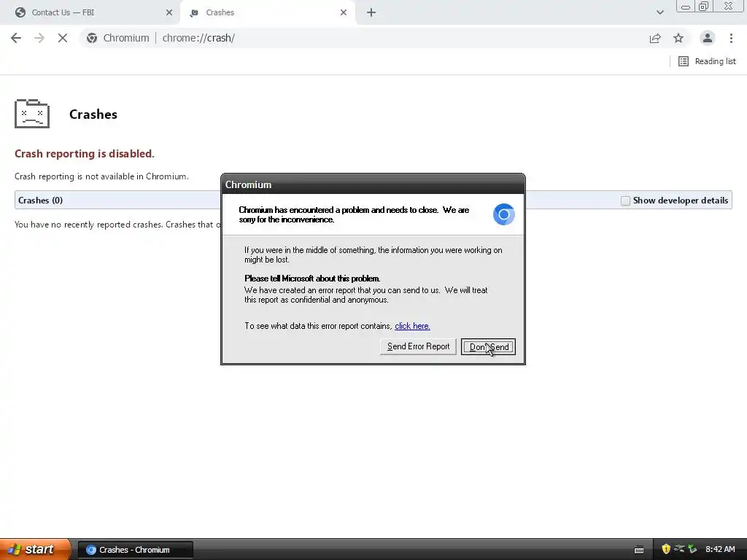Close the Crashes tab

coord(344,12)
